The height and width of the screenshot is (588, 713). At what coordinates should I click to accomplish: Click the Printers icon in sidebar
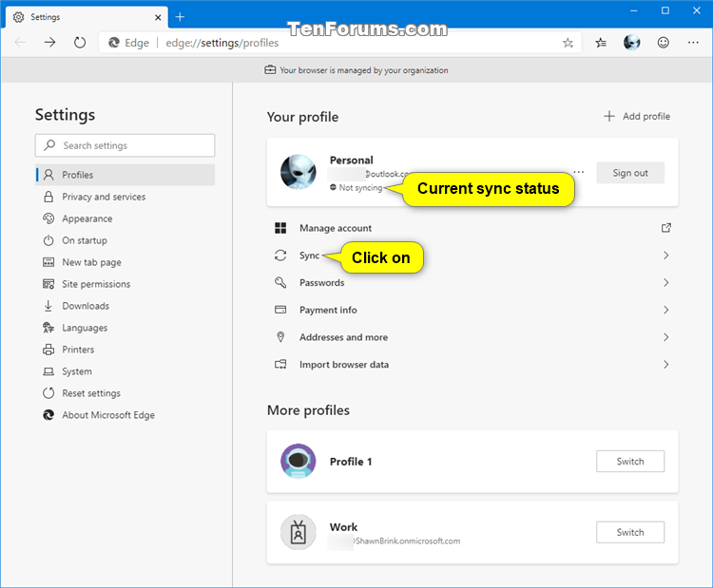(x=48, y=350)
